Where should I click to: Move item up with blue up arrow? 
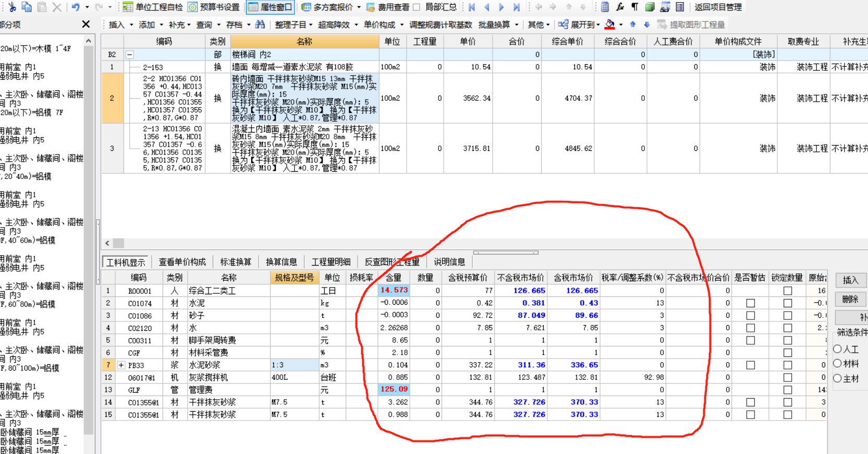[633, 25]
